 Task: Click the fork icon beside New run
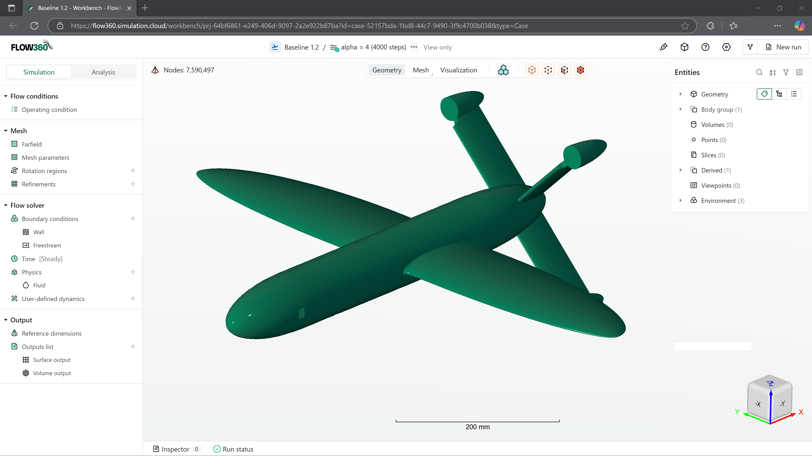[x=750, y=47]
